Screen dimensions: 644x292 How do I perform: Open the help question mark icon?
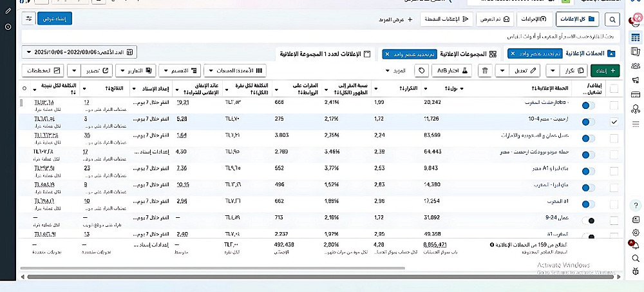(x=636, y=205)
